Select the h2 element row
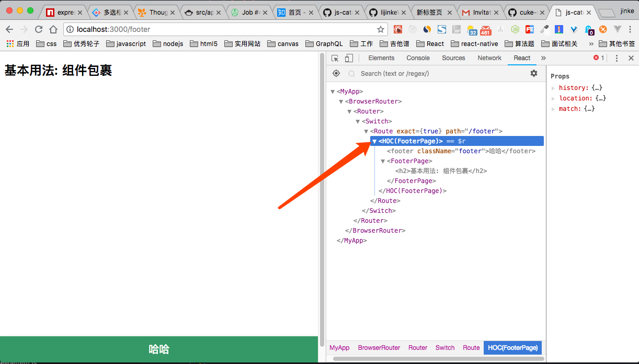 click(x=441, y=171)
